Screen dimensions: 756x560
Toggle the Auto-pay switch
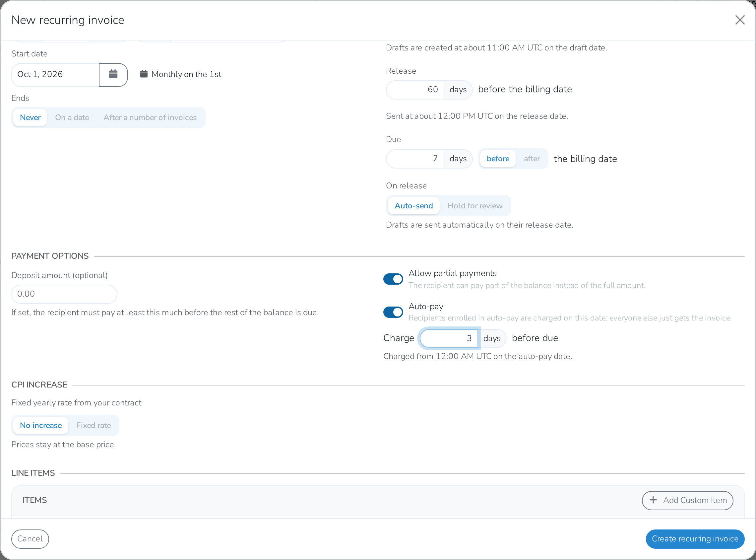tap(393, 312)
